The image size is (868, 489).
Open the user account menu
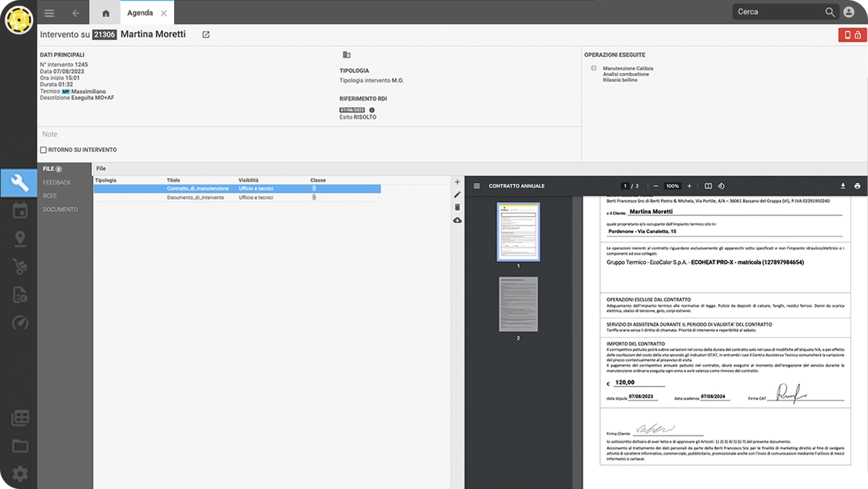tap(849, 12)
